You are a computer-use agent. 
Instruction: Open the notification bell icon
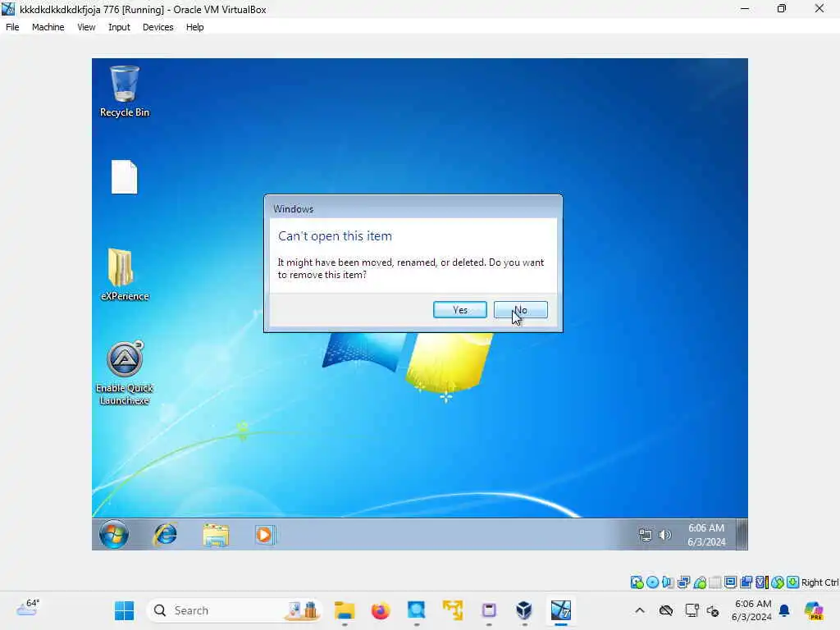click(x=784, y=610)
